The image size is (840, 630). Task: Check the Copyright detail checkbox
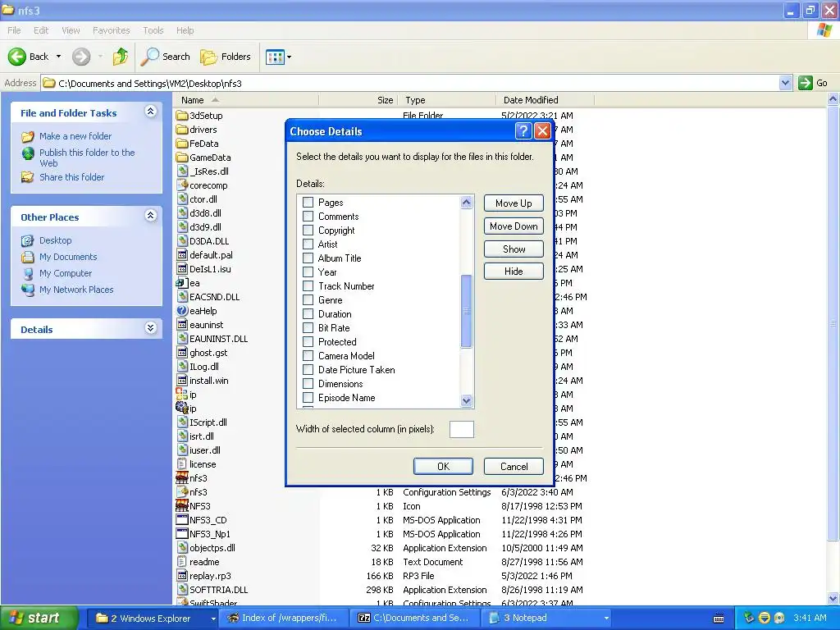coord(308,231)
